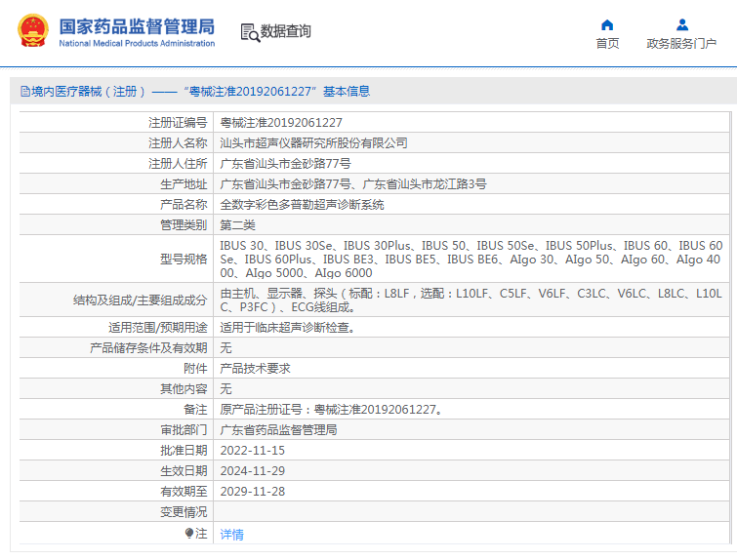
Task: Open the 国家药品监督管理局 site title
Action: tap(137, 26)
